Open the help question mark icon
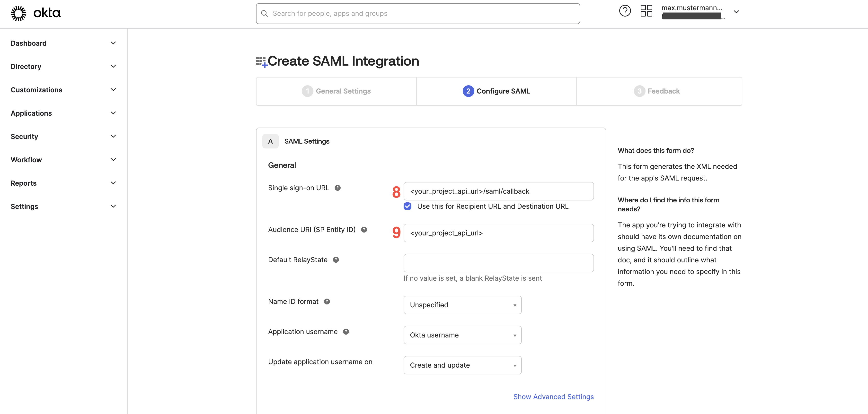Screen dimensions: 868x414 click(625, 11)
